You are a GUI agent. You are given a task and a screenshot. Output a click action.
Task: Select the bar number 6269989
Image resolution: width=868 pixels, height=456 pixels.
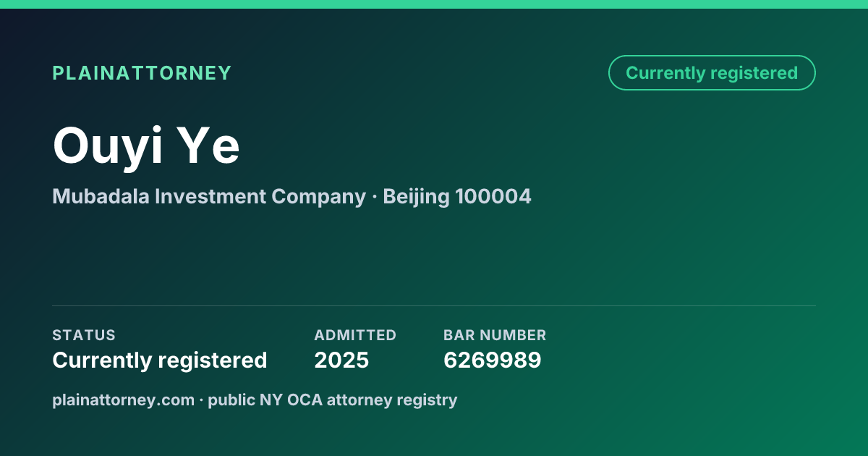(x=493, y=360)
